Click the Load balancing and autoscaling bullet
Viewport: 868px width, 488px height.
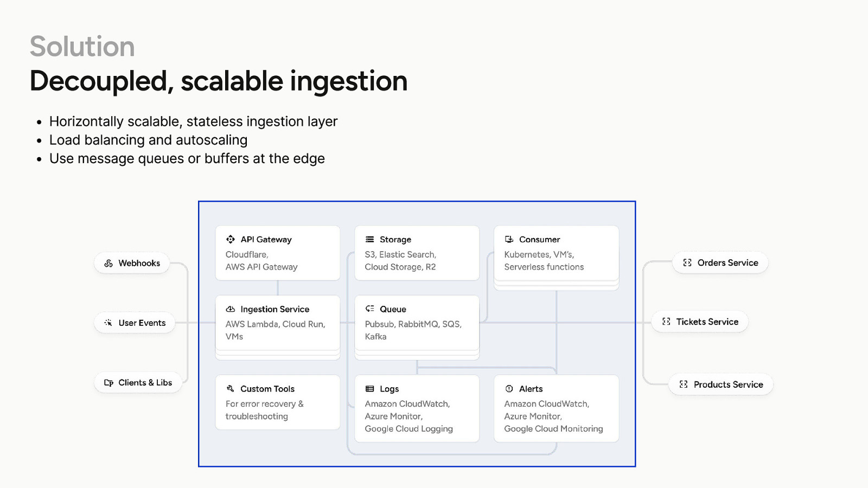[x=148, y=140]
